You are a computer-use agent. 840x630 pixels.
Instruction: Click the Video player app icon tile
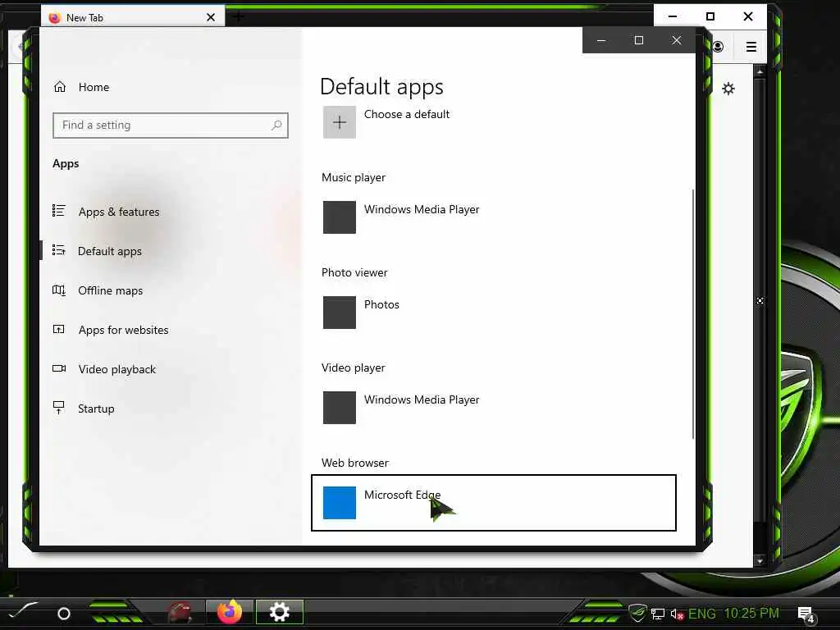click(x=340, y=408)
